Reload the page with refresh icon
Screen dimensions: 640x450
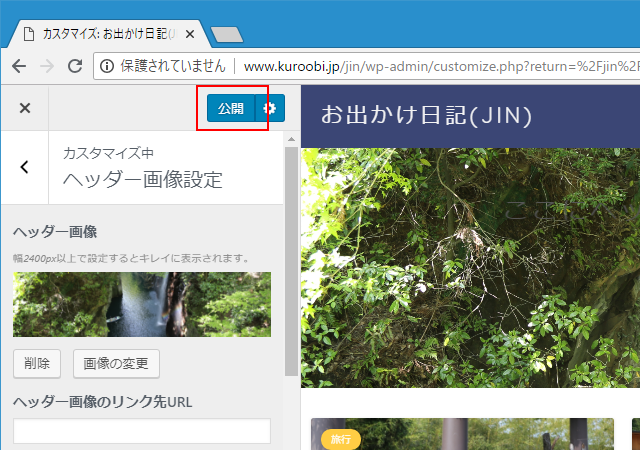tap(75, 66)
